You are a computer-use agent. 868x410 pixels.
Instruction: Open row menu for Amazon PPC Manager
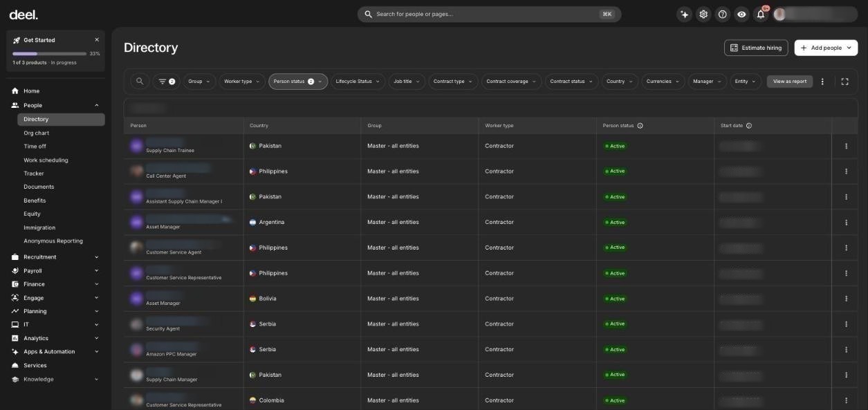pos(846,349)
